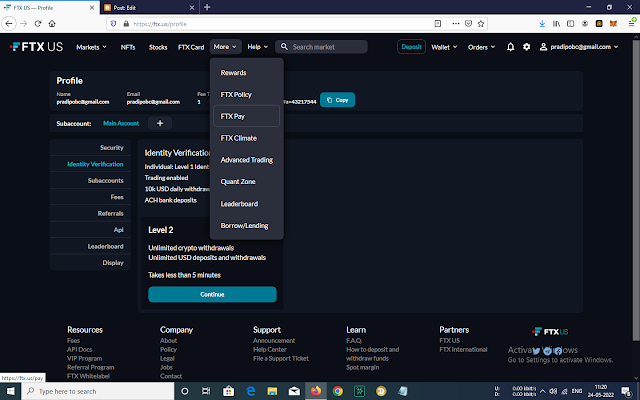Select Rewards from More menu
The image size is (640, 400).
point(247,73)
